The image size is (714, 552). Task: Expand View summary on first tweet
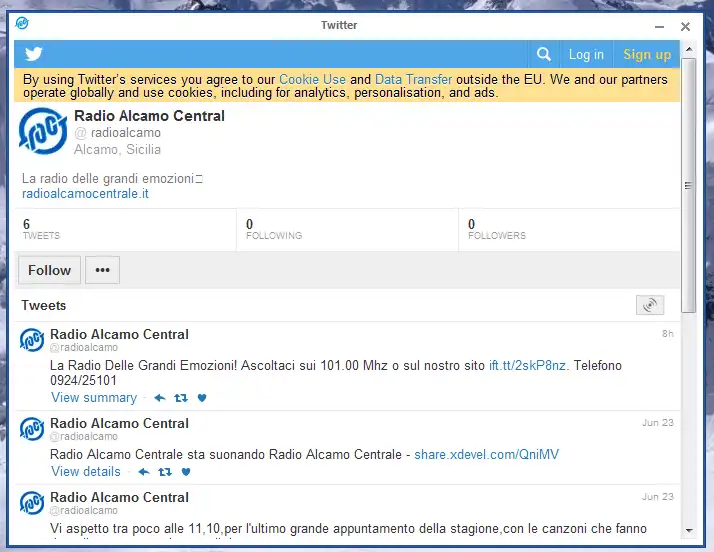[x=94, y=398]
